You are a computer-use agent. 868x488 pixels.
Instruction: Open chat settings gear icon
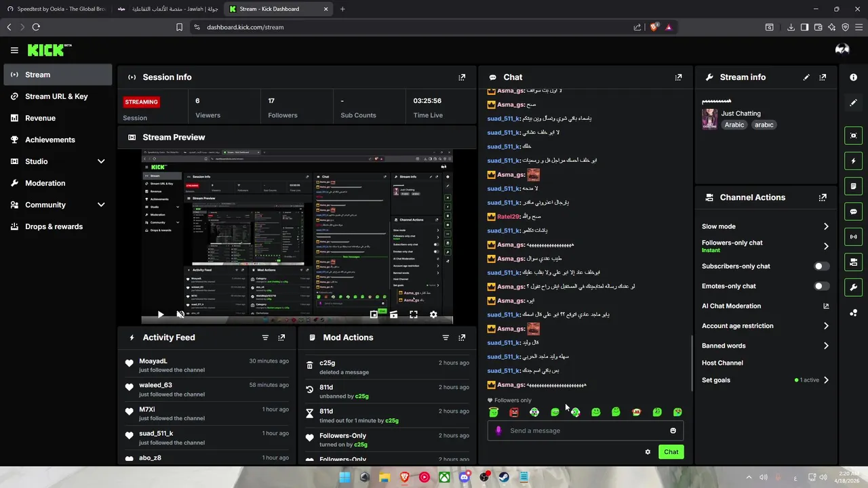pos(648,452)
